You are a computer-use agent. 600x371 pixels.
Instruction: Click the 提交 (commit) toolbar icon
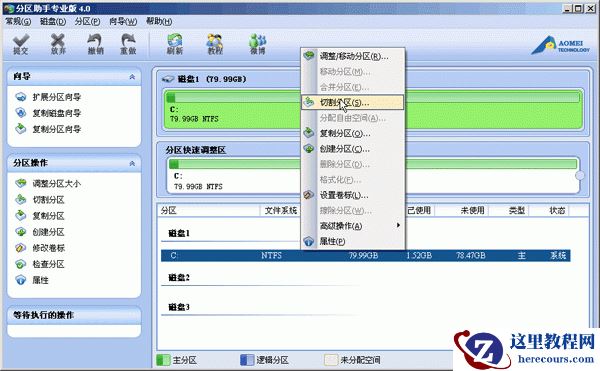point(21,44)
